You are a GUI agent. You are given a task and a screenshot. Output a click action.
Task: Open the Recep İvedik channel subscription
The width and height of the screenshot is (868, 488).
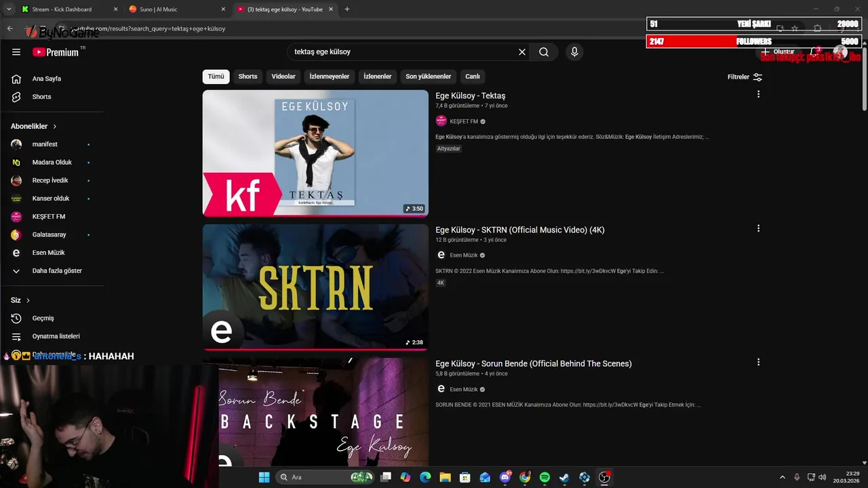pyautogui.click(x=52, y=180)
